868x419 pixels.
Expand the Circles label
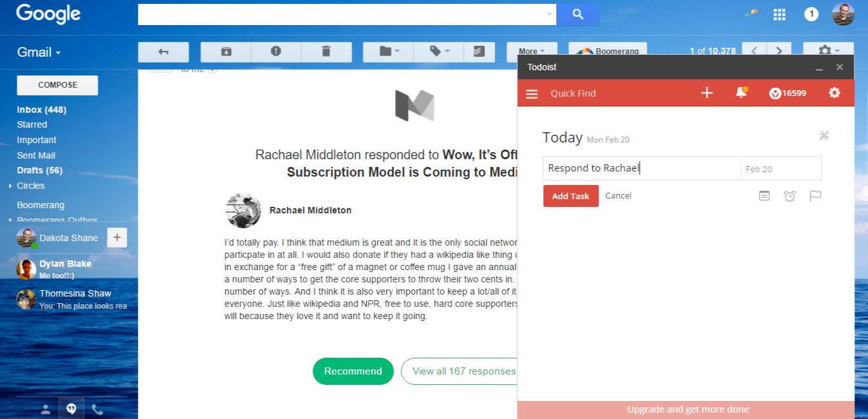(x=10, y=186)
